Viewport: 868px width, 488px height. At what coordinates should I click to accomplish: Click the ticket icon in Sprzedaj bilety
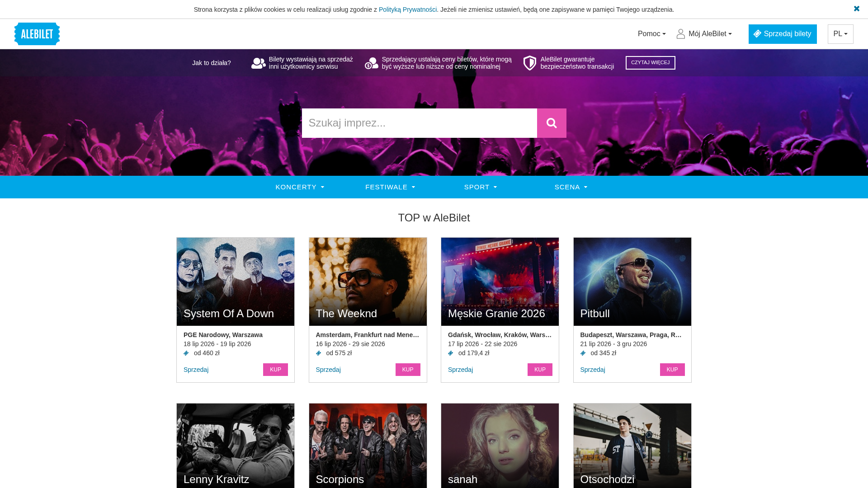point(757,34)
